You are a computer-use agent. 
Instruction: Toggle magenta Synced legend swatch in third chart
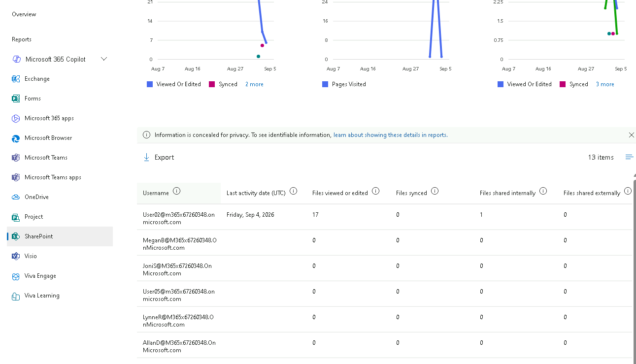pos(563,84)
